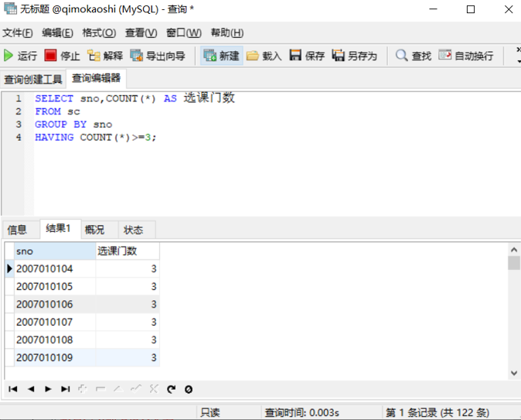Select cell 2007010108

tap(55, 340)
